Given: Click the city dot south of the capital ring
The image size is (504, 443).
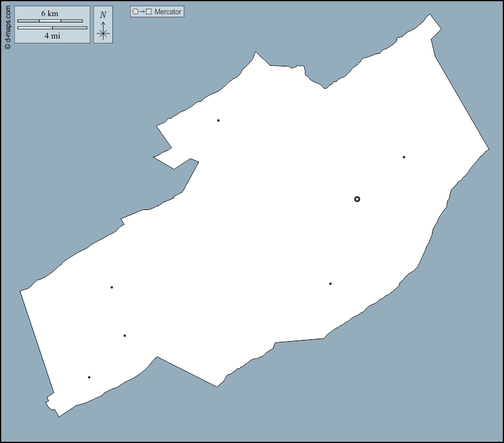Looking at the screenshot, I should [x=330, y=284].
